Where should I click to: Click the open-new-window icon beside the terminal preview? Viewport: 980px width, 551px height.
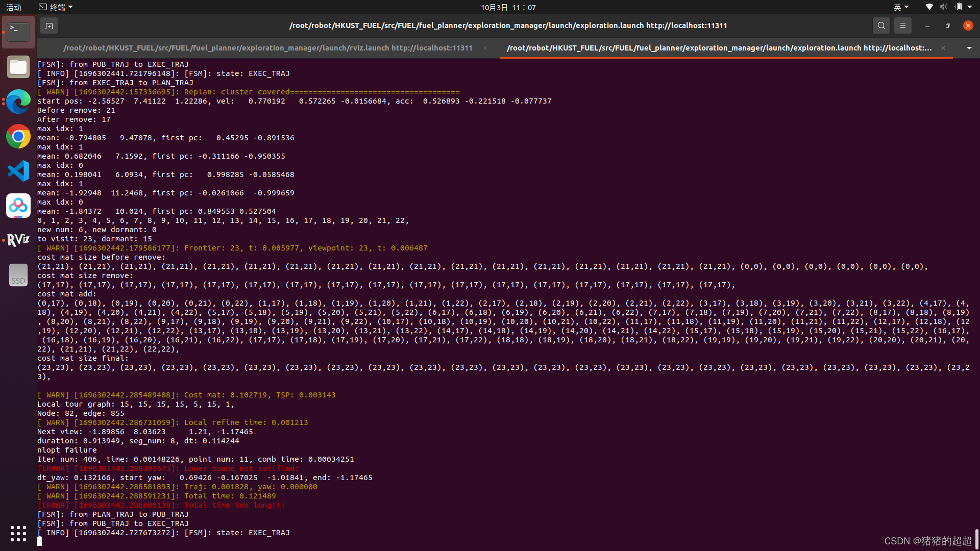click(48, 25)
